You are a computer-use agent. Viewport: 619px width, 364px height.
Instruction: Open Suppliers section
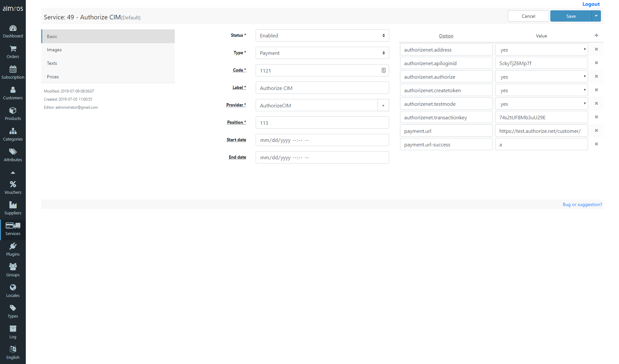[x=13, y=208]
